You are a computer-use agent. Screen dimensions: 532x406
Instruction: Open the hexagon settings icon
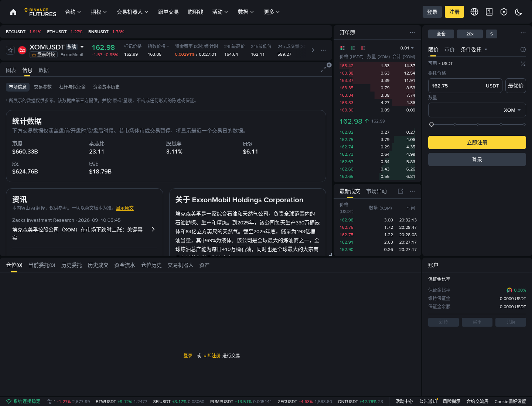coord(504,12)
